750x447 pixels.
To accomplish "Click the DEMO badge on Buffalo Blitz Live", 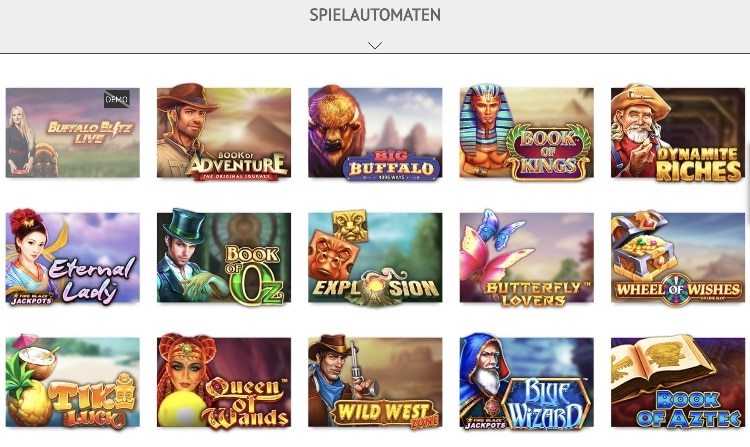I will 117,99.
